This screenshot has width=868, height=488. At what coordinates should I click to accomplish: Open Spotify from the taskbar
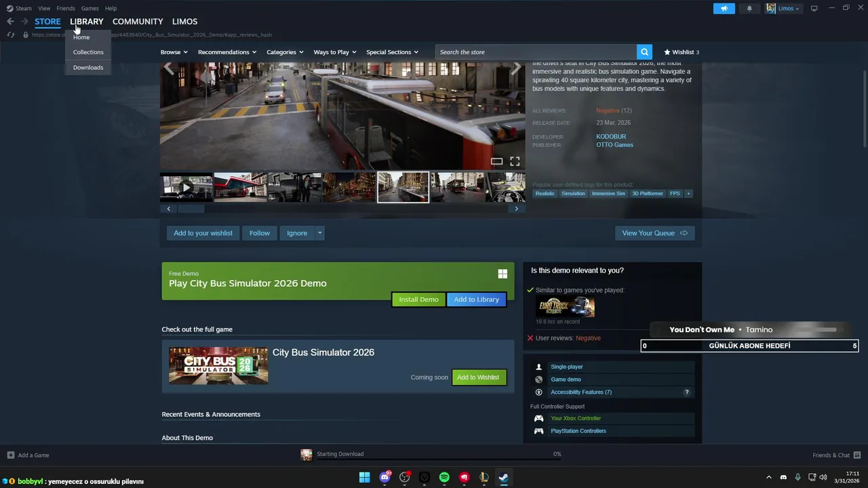444,477
